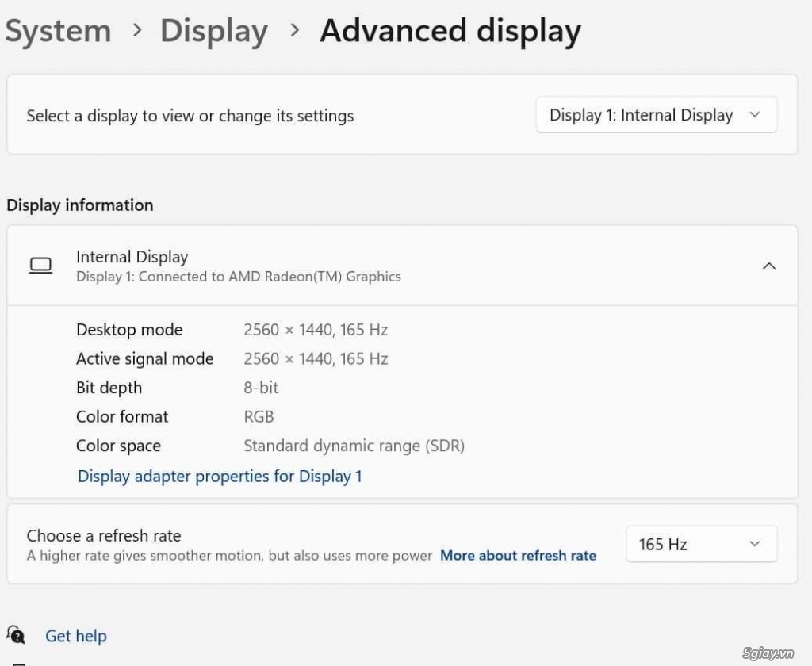The height and width of the screenshot is (666, 812).
Task: Click the Choose a refresh rate label
Action: pos(106,535)
